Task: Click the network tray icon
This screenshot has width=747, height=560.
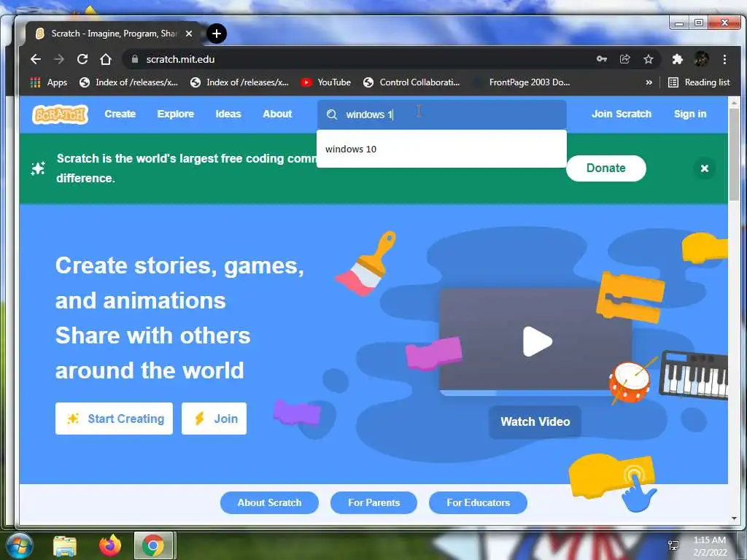Action: (673, 545)
